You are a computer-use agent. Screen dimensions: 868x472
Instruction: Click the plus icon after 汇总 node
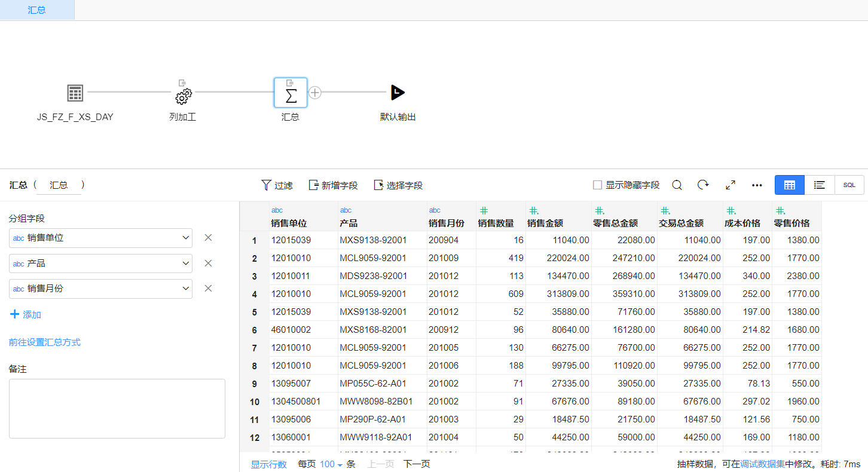click(x=315, y=93)
